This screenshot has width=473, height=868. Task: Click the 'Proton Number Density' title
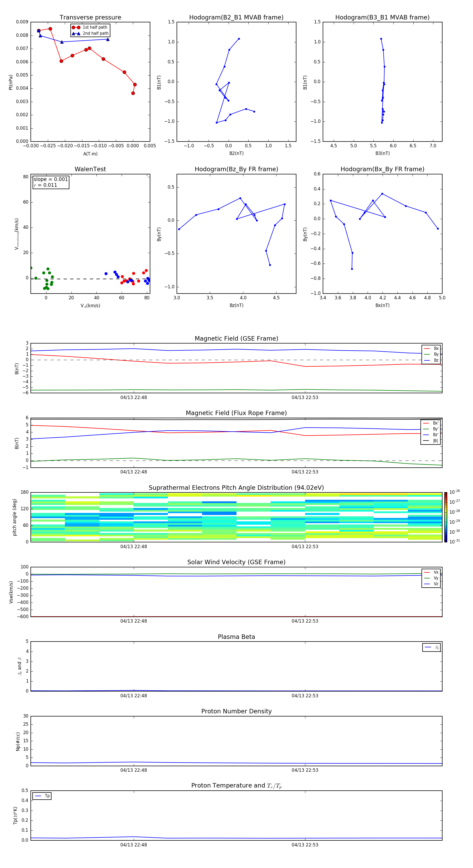coord(236,711)
